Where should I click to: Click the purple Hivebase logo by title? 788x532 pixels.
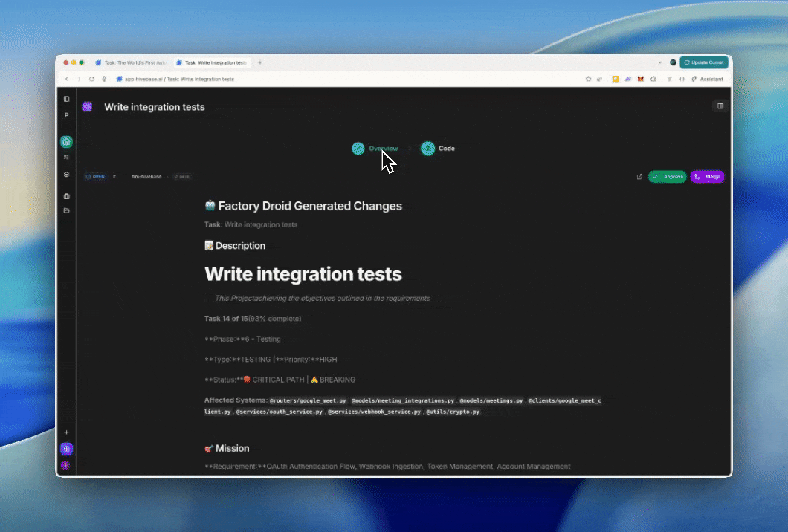tap(87, 107)
